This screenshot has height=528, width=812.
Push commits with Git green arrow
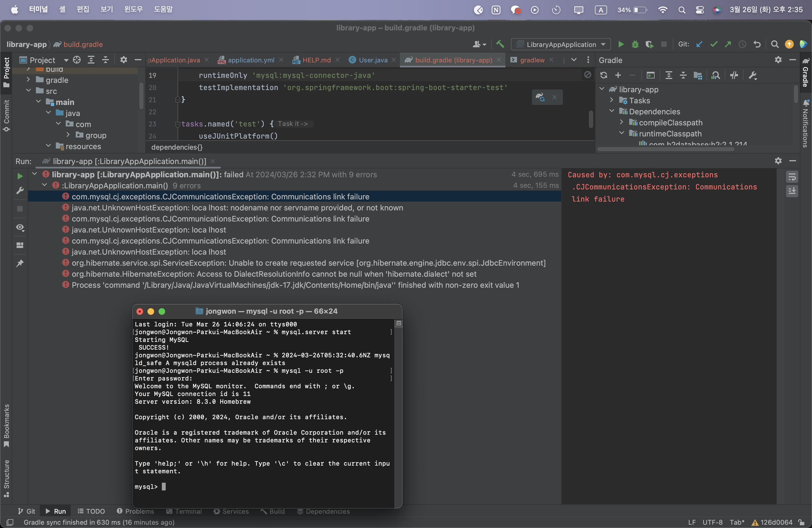(x=728, y=44)
